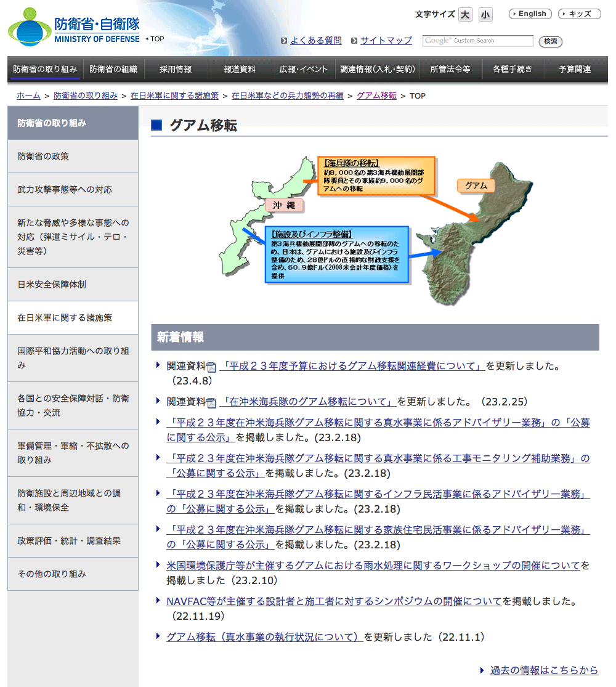Open 採用情報 in top navigation bar
The height and width of the screenshot is (687, 616).
point(176,70)
